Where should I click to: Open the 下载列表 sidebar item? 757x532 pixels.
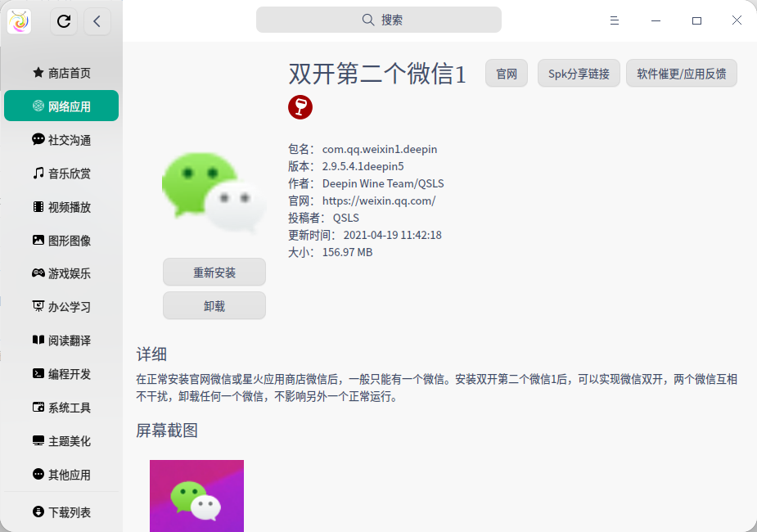point(61,512)
